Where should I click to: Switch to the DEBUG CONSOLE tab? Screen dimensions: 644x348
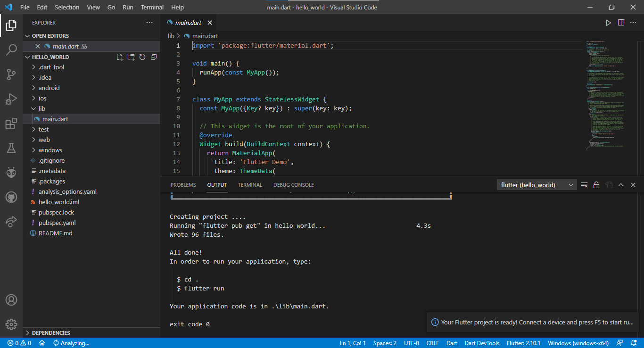pyautogui.click(x=293, y=185)
